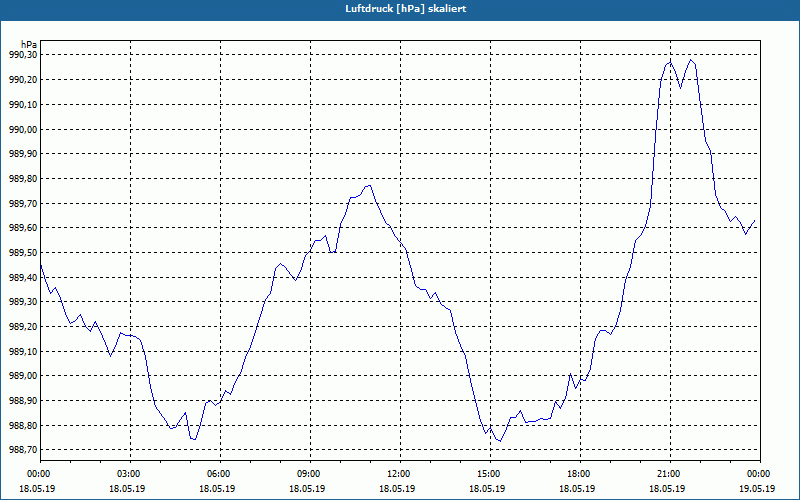Select the 989,00 y-axis value
This screenshot has height=500, width=800.
click(x=23, y=376)
